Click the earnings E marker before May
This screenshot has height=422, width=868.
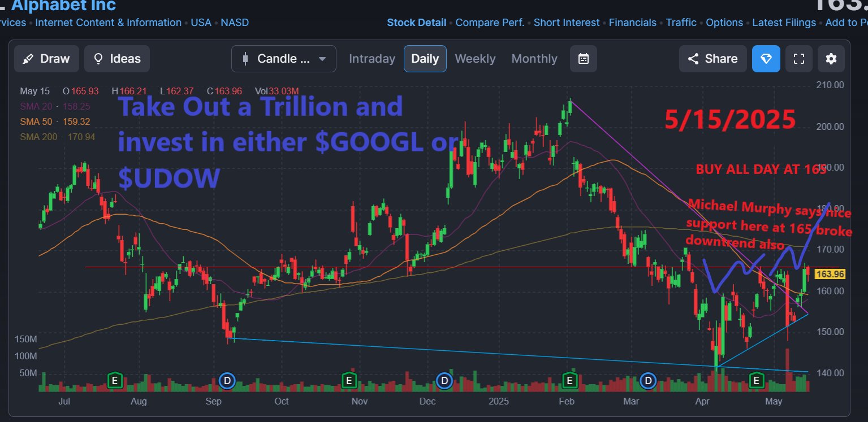(755, 381)
